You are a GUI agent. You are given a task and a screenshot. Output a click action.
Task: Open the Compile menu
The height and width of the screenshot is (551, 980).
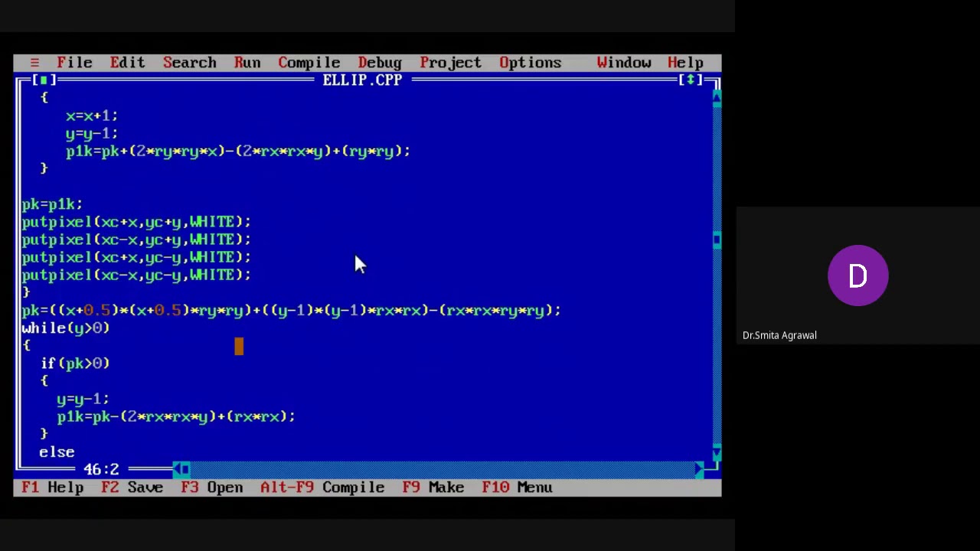tap(309, 63)
